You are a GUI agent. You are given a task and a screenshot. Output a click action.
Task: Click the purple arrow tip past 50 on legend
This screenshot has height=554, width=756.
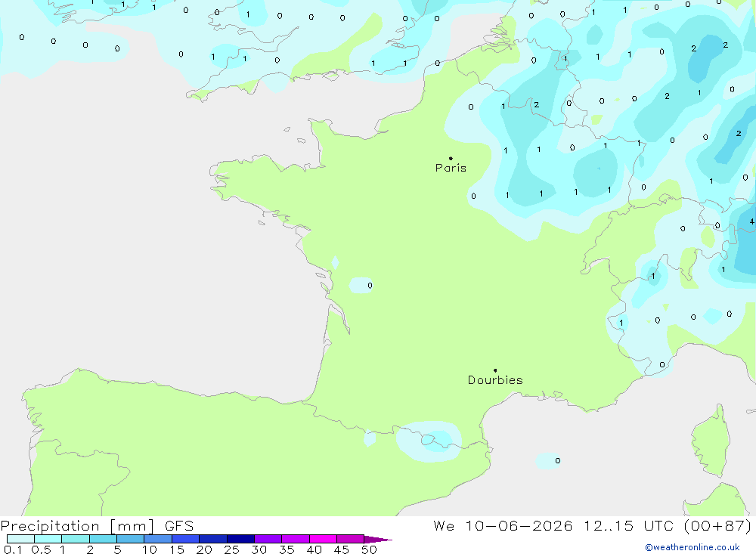(378, 539)
